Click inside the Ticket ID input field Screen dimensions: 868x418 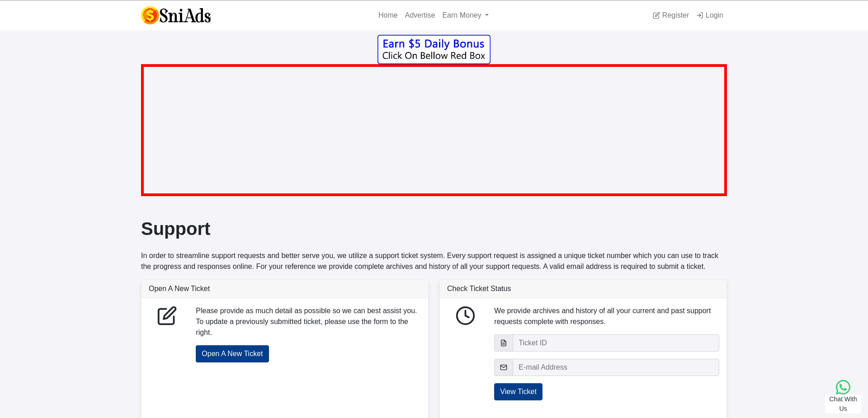click(x=615, y=343)
